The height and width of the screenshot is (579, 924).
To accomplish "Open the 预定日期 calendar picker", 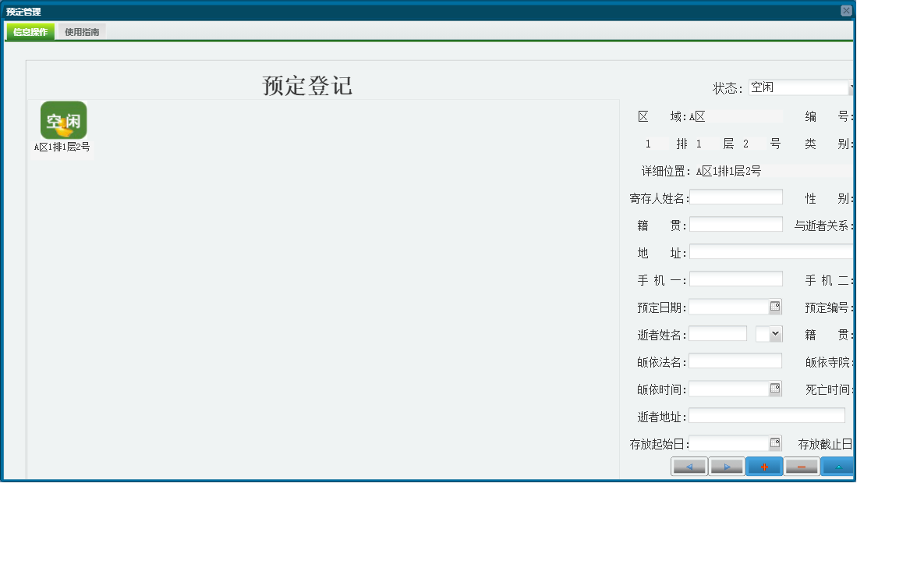I will [775, 306].
